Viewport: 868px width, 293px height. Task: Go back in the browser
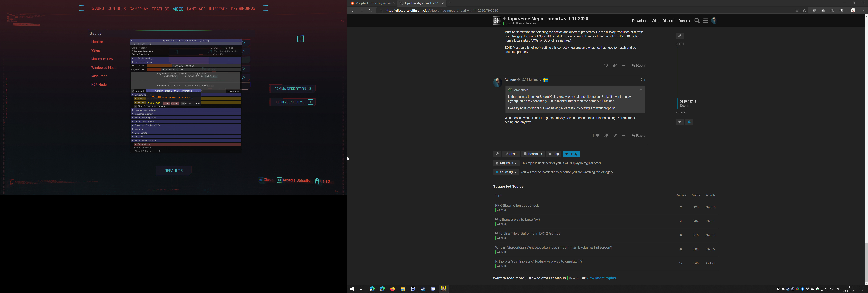pos(353,10)
